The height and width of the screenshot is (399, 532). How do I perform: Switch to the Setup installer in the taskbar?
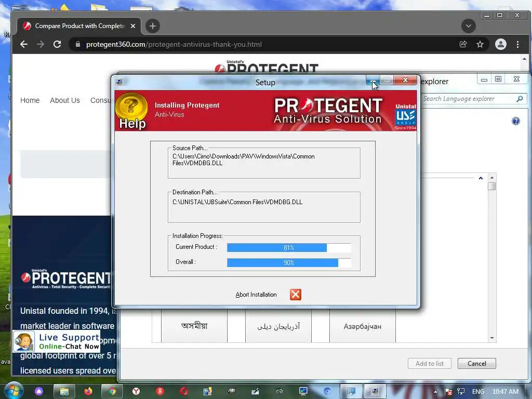pos(375,391)
